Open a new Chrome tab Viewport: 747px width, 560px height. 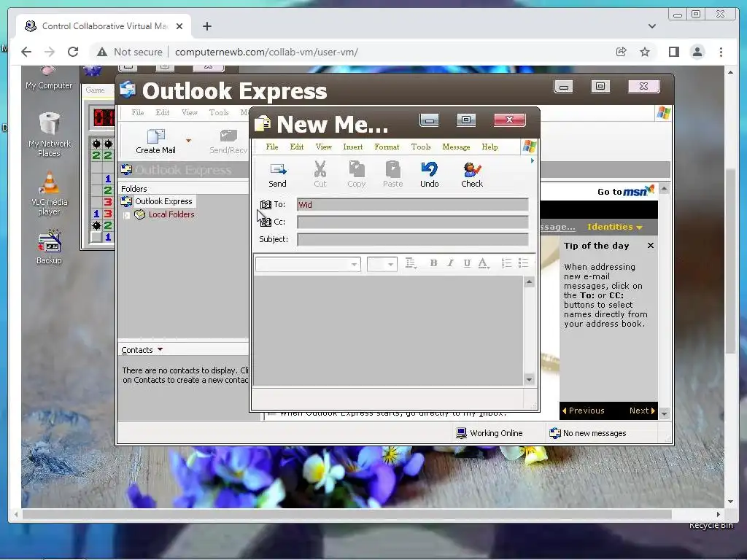tap(206, 26)
